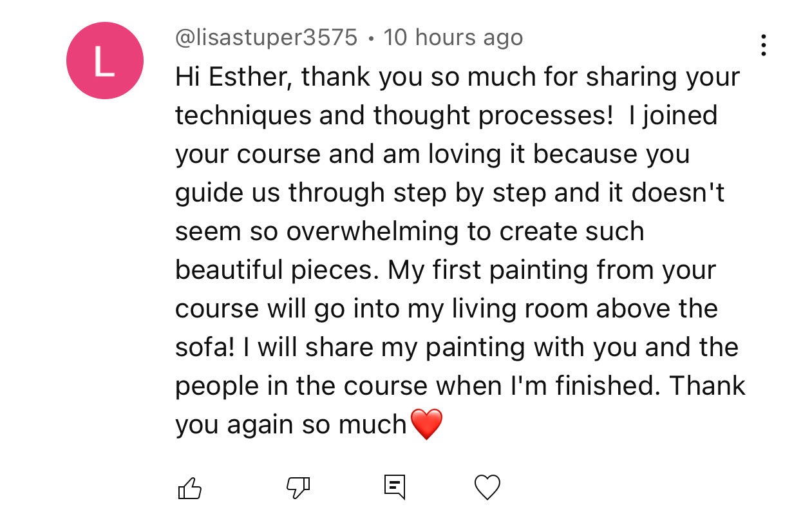Dislike the comment with thumbs-down icon
812x521 pixels.
coord(297,488)
